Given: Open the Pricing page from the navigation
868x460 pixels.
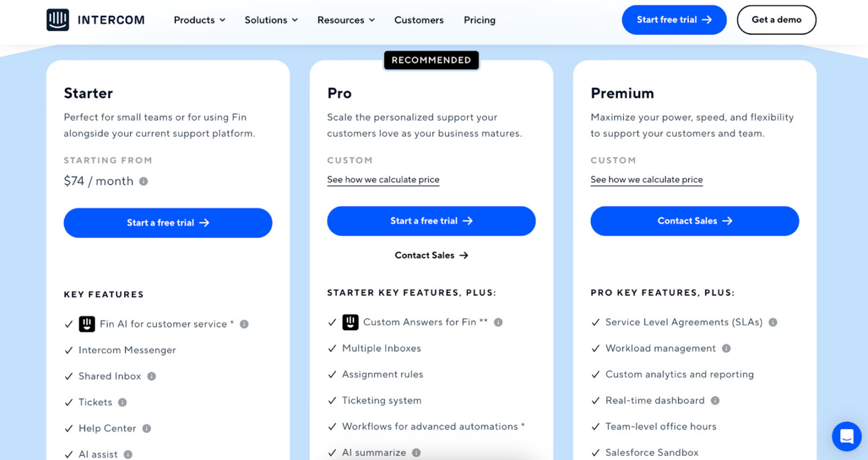Looking at the screenshot, I should [x=479, y=20].
